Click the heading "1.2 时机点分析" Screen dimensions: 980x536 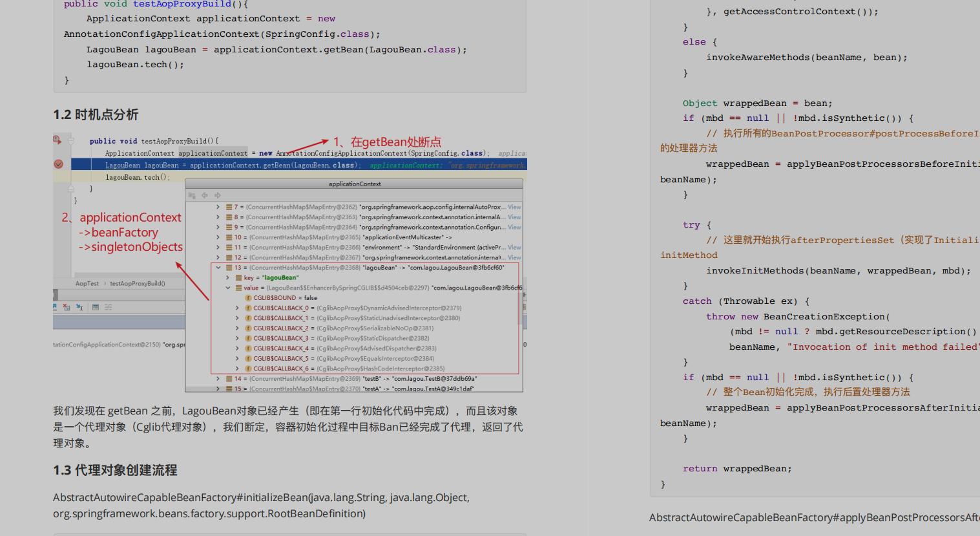pyautogui.click(x=96, y=114)
